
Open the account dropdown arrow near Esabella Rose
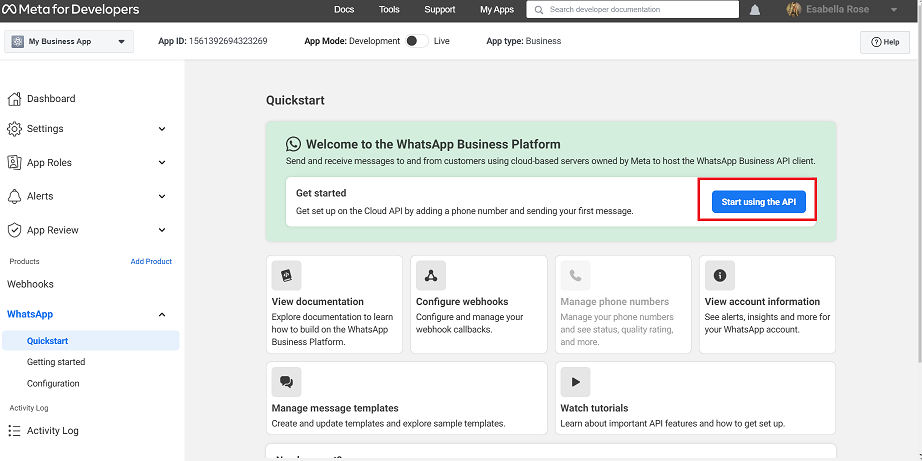coord(894,9)
